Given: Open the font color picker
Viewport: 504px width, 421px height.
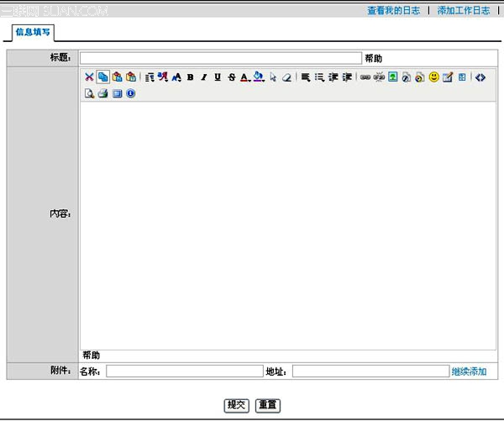Looking at the screenshot, I should (244, 77).
